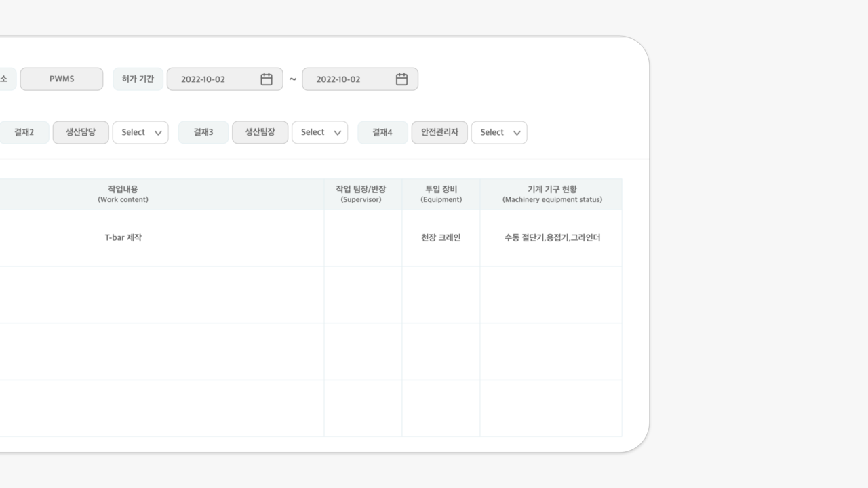
Task: Click the PWMS field
Action: [x=62, y=79]
